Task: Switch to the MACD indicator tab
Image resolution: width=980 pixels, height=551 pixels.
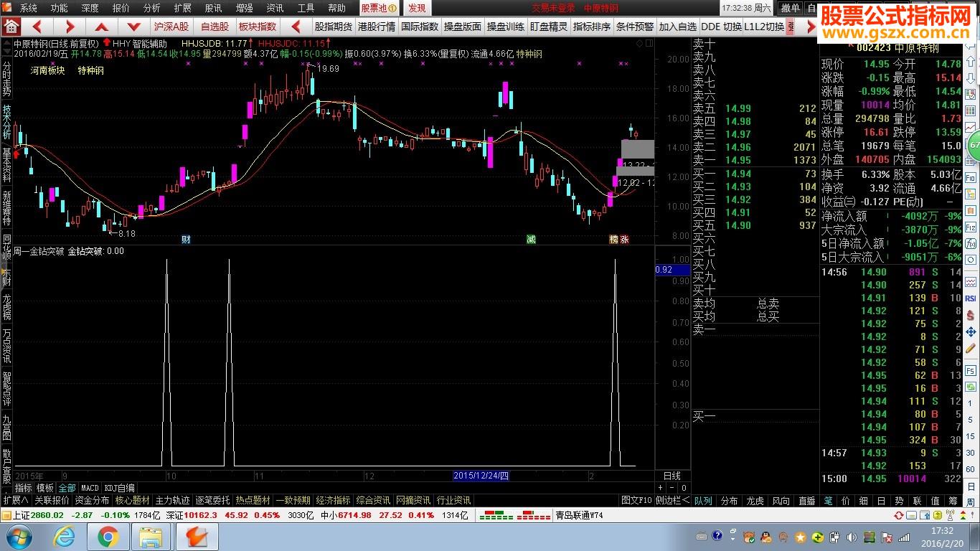Action: [90, 488]
